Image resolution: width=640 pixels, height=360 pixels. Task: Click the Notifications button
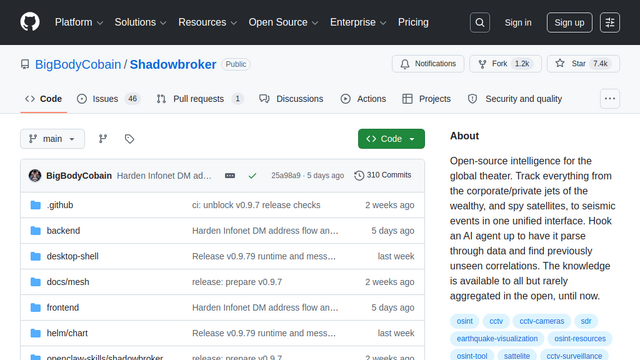428,64
